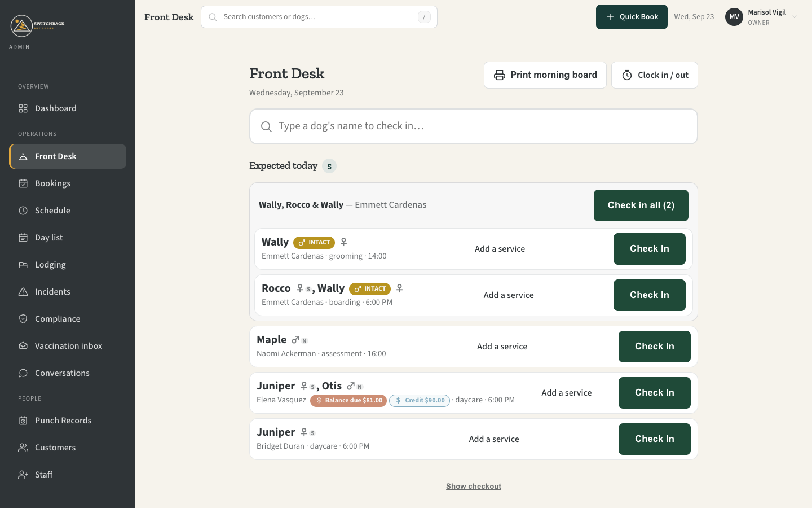Click the slash shortcut hint badge

pos(424,17)
